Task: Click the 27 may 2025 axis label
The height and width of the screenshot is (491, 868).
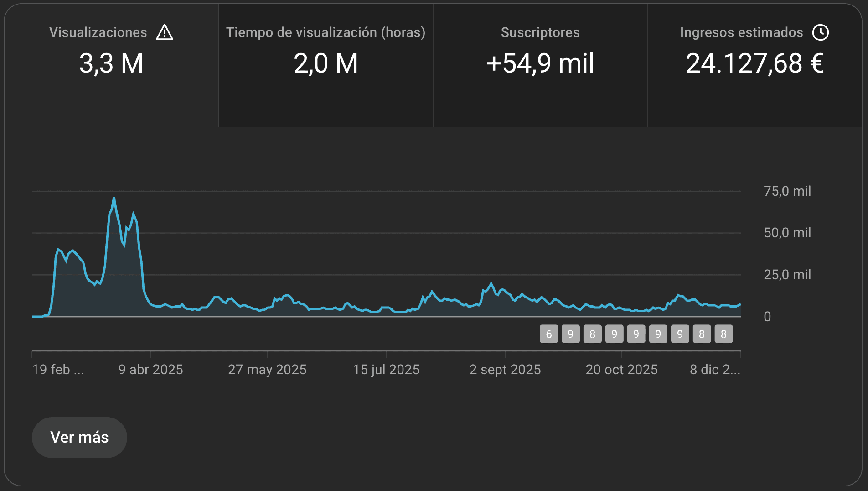Action: 267,369
